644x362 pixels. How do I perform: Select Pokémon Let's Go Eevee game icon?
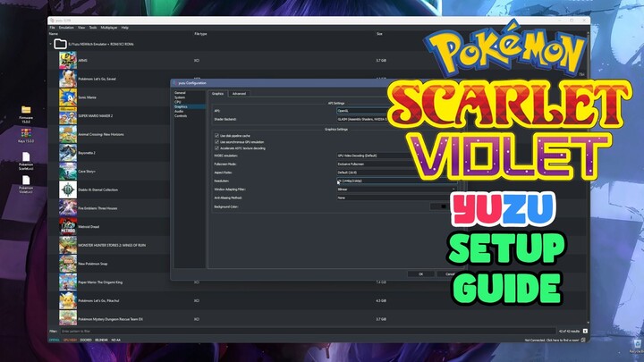(x=68, y=79)
